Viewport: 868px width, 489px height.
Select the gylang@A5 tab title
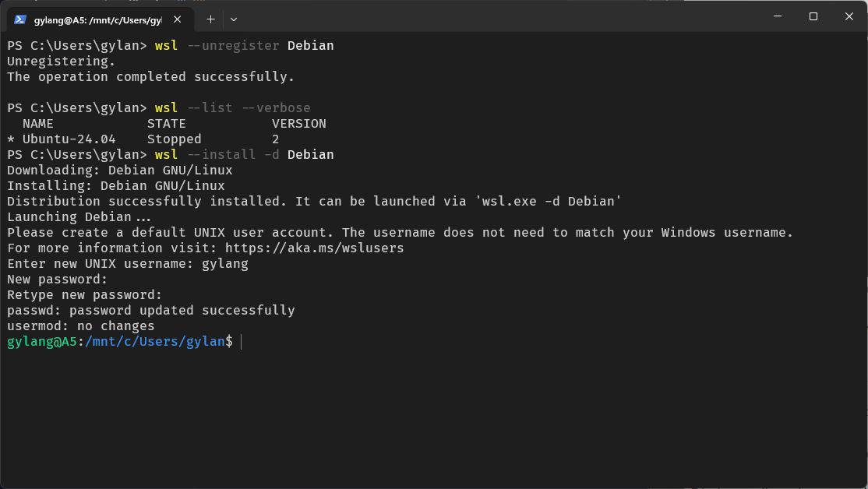97,19
